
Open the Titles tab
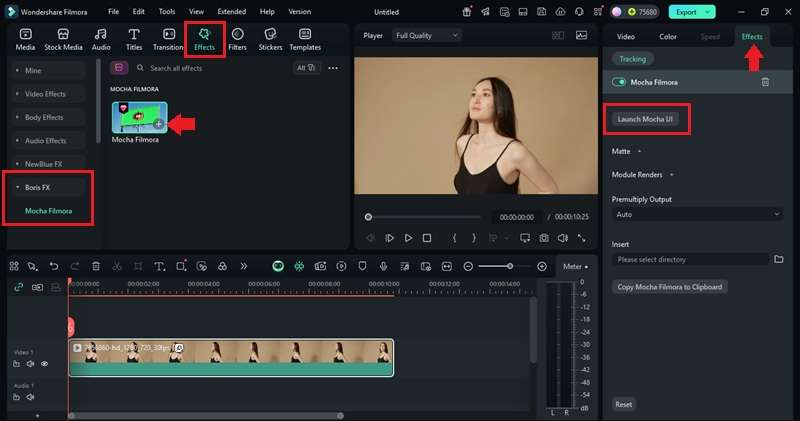tap(134, 39)
